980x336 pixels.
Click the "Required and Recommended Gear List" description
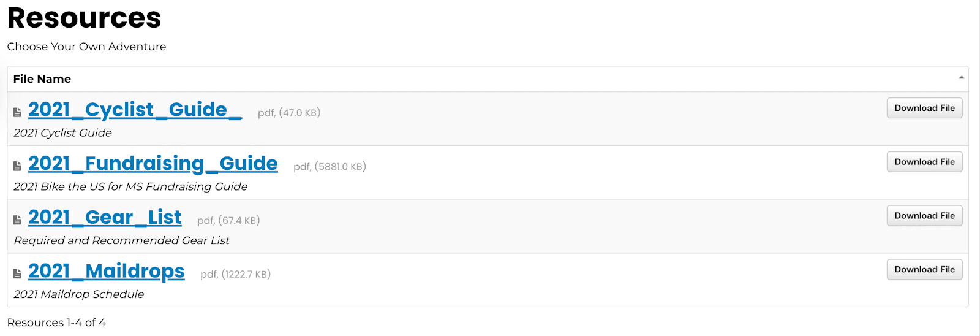121,241
